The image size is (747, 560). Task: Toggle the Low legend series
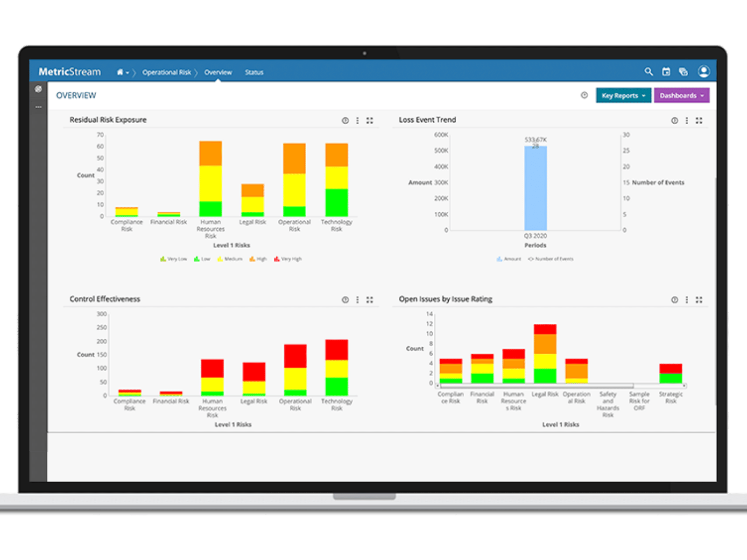202,259
